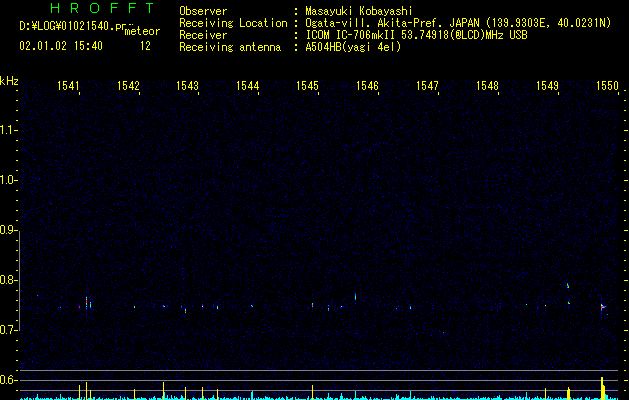The height and width of the screenshot is (400, 629).
Task: Click the 1.0 kHz frequency label
Action: point(9,180)
